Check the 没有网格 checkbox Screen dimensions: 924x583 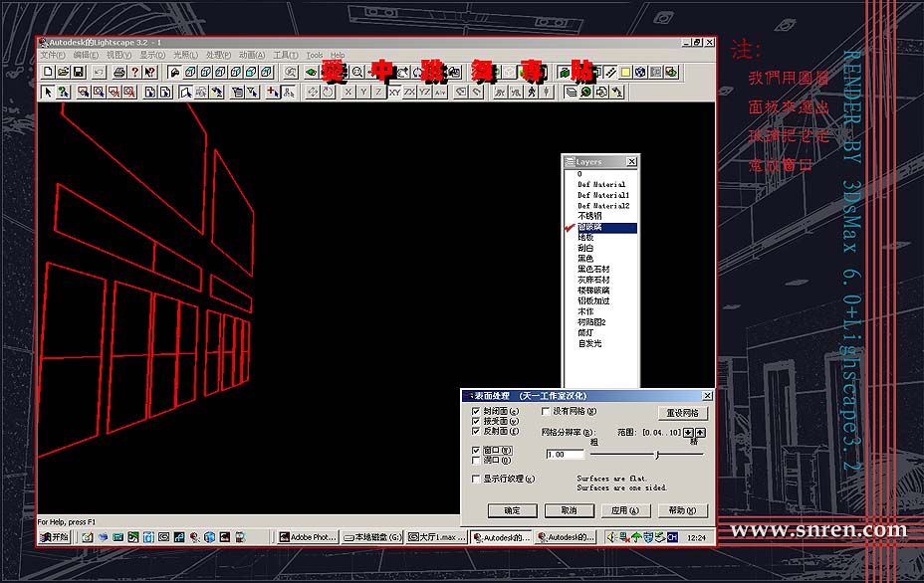(546, 411)
